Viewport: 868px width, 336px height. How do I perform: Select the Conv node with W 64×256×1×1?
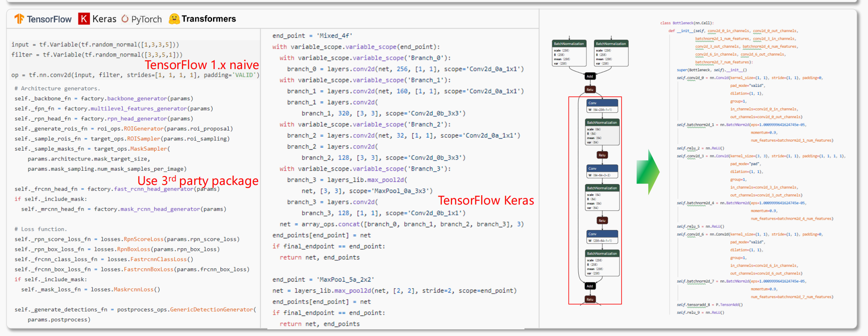[602, 106]
